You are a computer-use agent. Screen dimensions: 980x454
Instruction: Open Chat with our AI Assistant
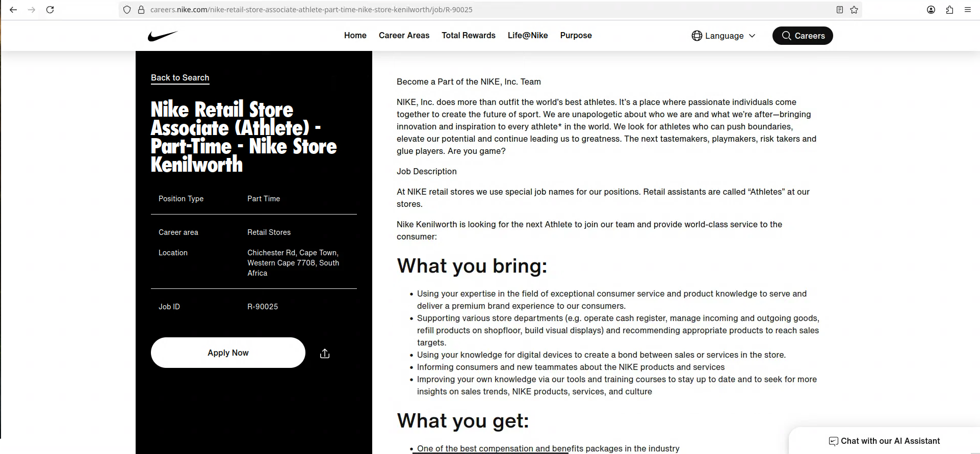pyautogui.click(x=885, y=441)
